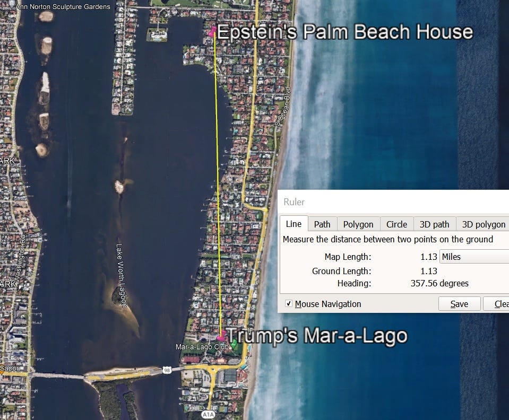Click the S Ocean Blvd road label
The height and width of the screenshot is (420, 509).
[x=283, y=107]
